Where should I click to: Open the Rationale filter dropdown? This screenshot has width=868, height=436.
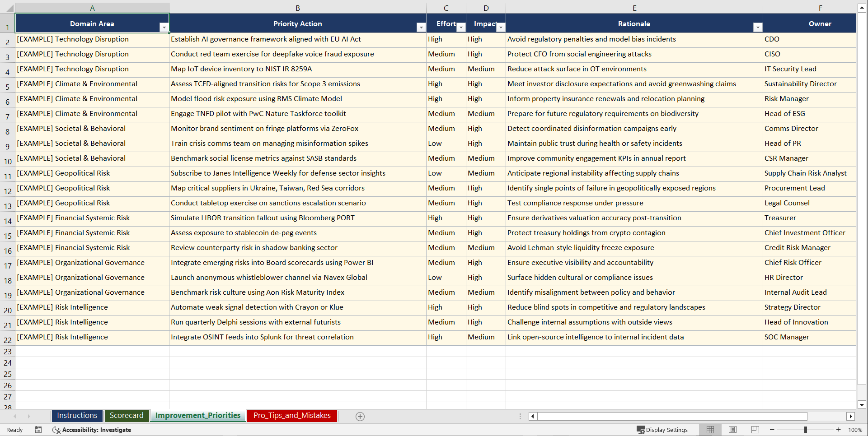pos(758,28)
